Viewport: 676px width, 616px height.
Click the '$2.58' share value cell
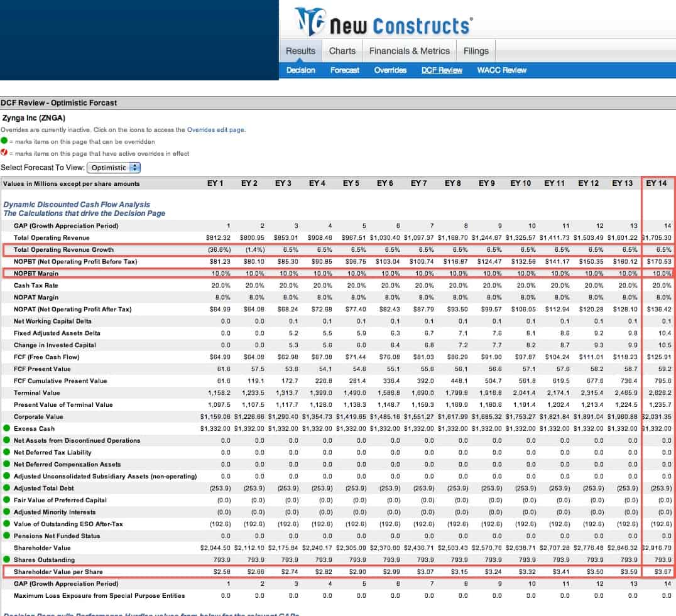222,571
